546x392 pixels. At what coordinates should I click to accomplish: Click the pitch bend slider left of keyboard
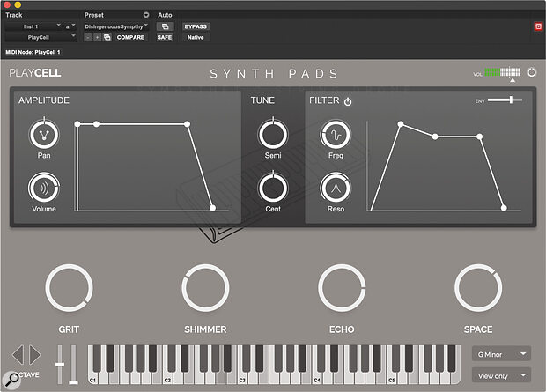tap(60, 365)
